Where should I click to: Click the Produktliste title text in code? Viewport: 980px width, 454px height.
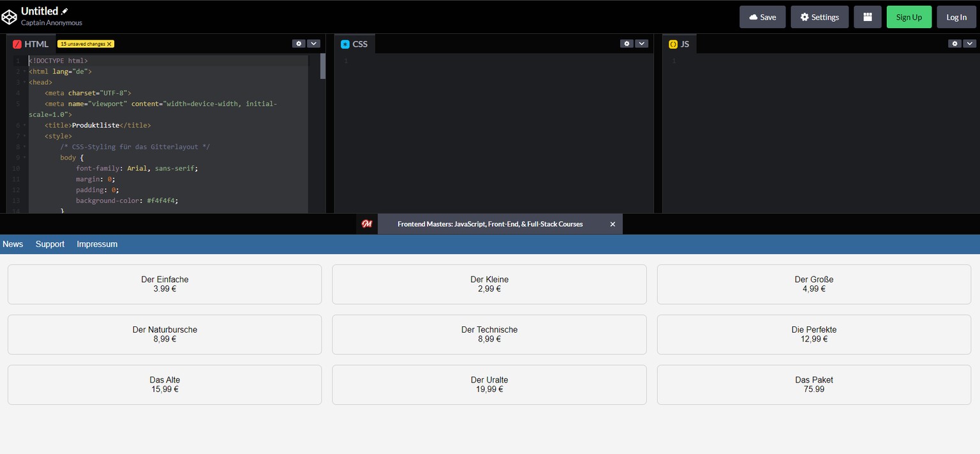click(96, 125)
